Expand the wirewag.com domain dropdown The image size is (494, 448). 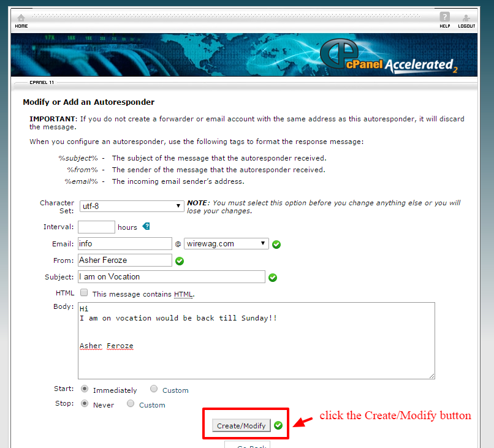coord(226,244)
